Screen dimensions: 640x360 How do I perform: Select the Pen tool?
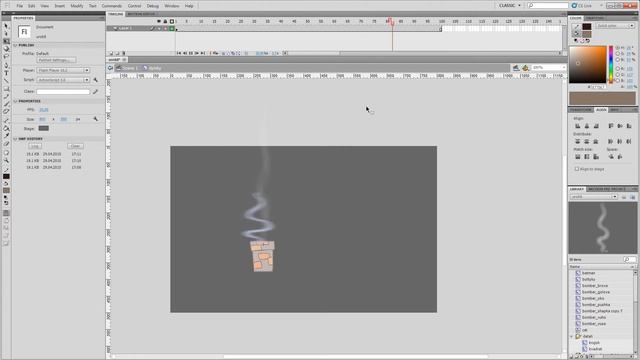(6, 65)
